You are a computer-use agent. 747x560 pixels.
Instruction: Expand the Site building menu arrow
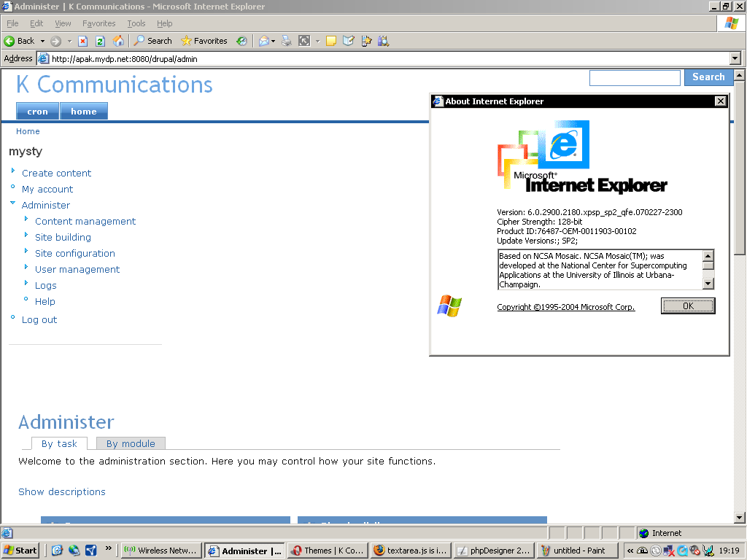[26, 234]
